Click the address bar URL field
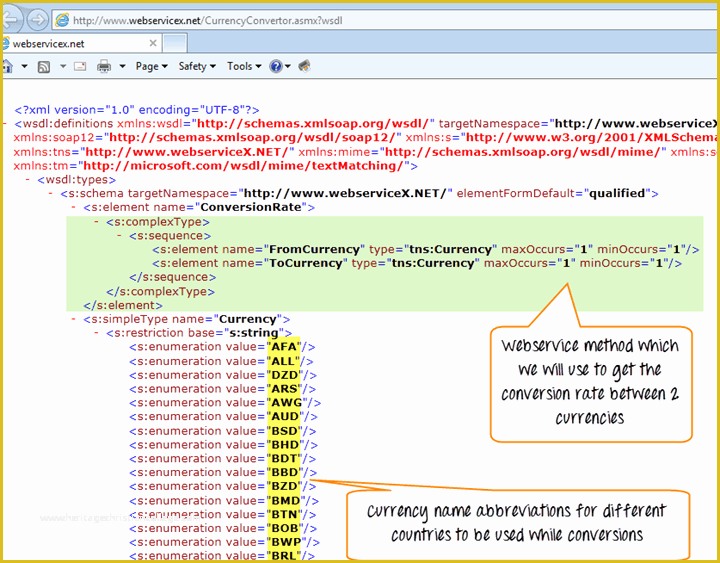The height and width of the screenshot is (563, 720). (x=386, y=20)
